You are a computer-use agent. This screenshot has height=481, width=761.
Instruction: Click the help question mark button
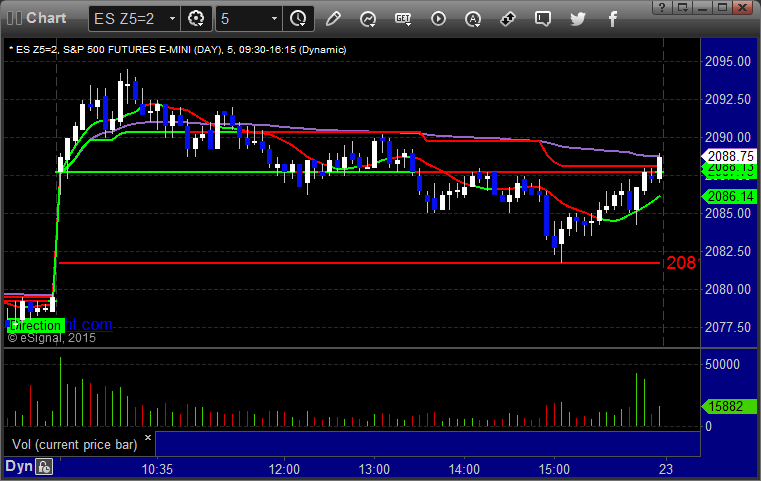[x=662, y=7]
